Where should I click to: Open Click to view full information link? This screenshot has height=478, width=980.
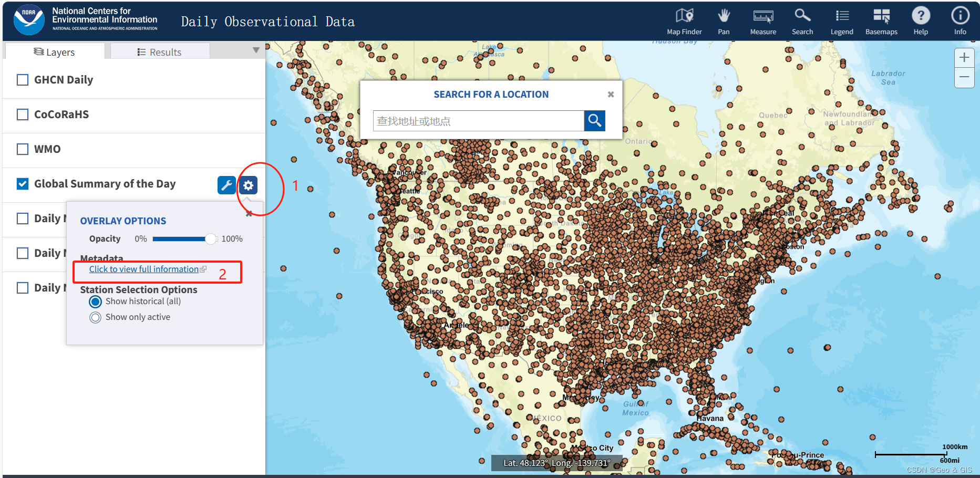(145, 269)
